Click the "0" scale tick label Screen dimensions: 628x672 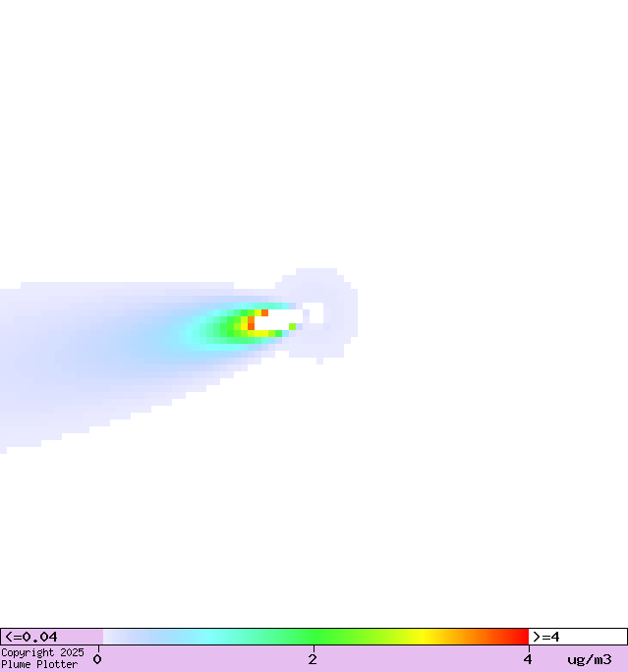(97, 659)
